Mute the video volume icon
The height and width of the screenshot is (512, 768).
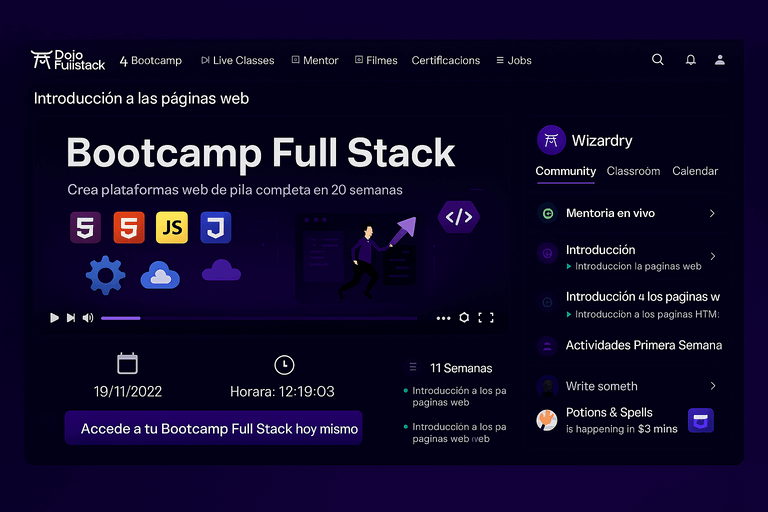[88, 318]
